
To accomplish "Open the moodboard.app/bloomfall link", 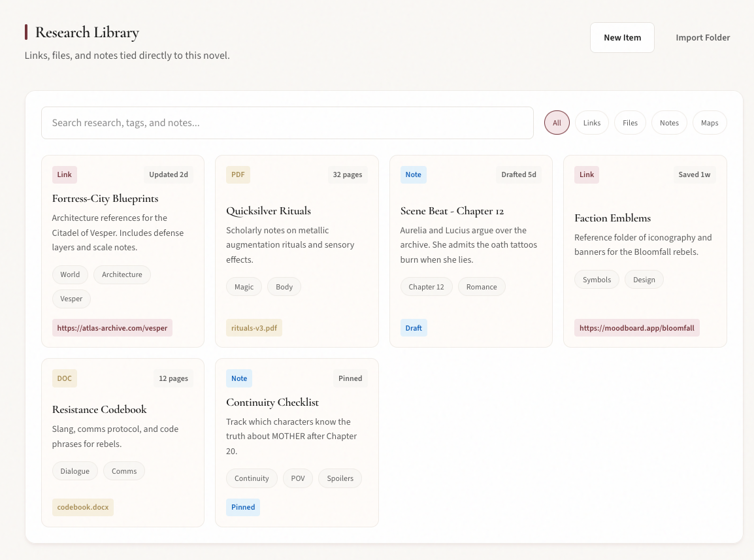I will coord(637,328).
